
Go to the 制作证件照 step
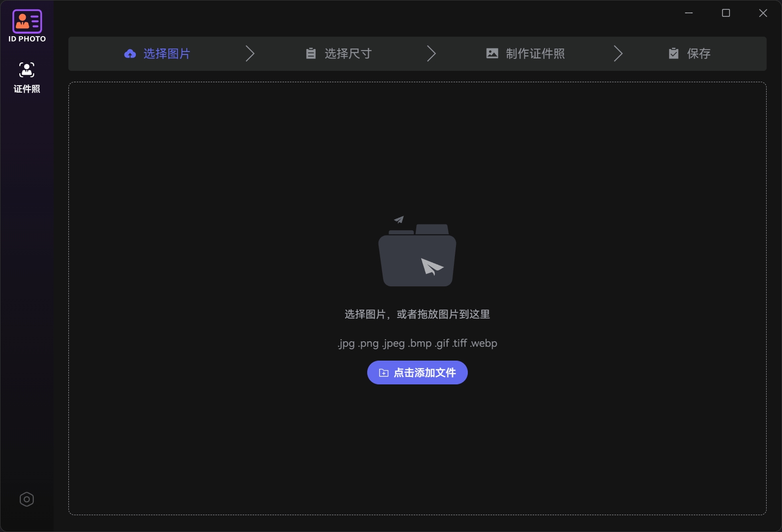[x=535, y=53]
